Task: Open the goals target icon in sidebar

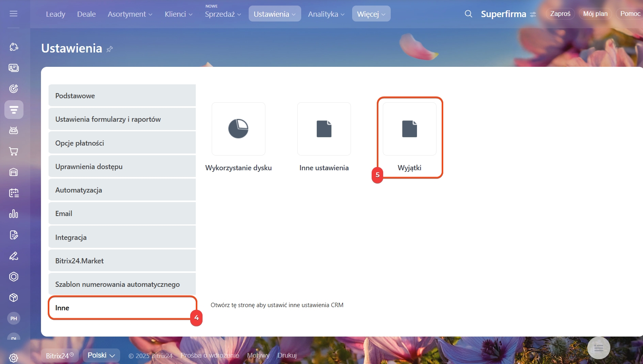Action: pos(14,89)
